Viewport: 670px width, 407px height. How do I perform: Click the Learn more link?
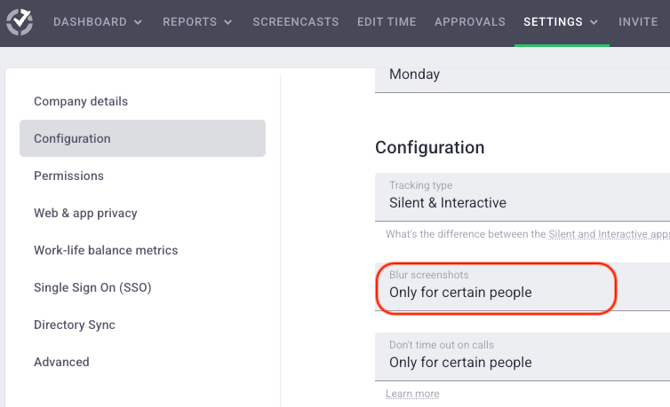pos(412,394)
